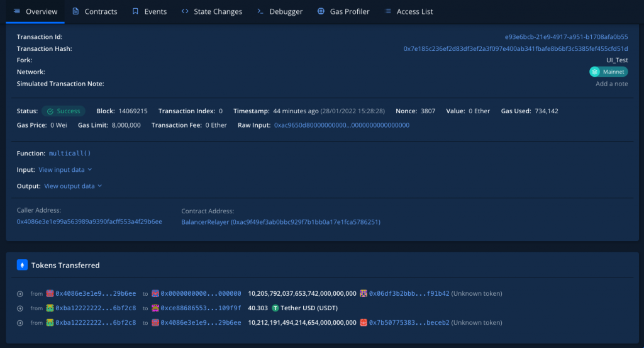Click the chevron next to View input data
644x348 pixels.
click(x=89, y=170)
